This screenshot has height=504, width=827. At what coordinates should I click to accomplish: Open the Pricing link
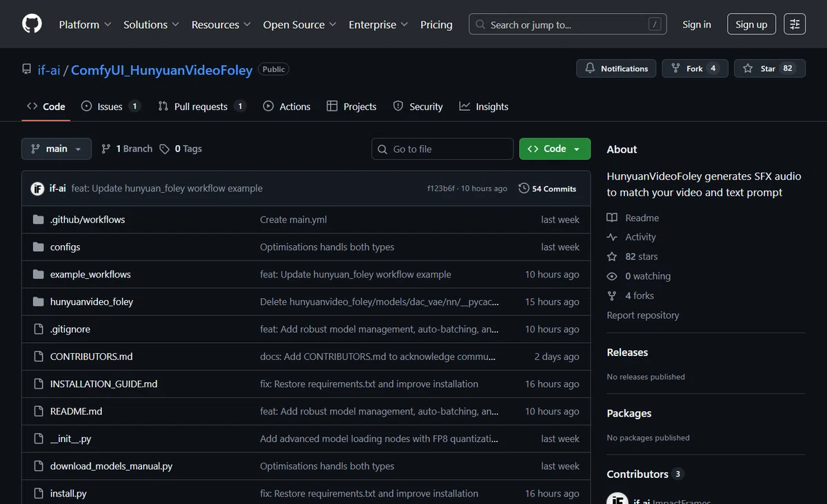436,24
